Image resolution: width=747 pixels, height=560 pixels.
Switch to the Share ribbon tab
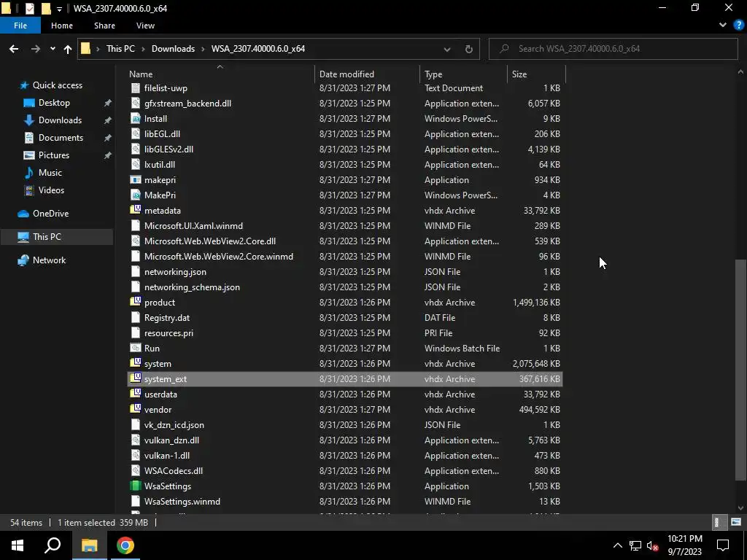coord(104,26)
